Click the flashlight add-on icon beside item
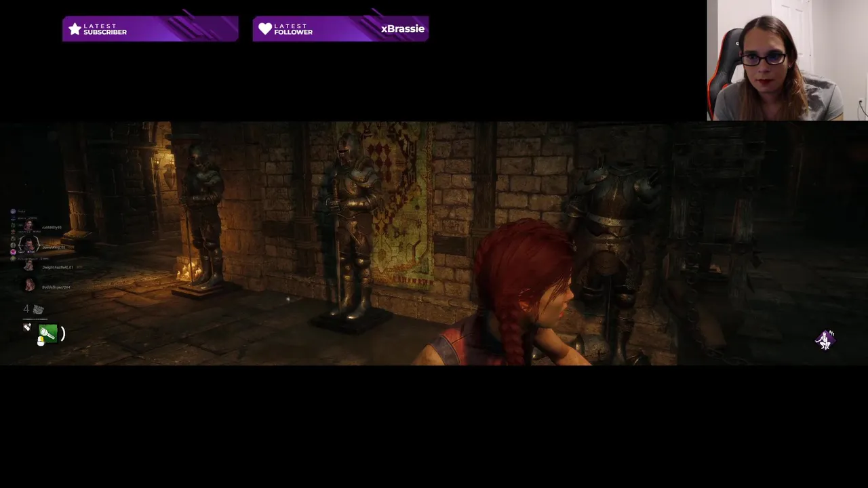 27,327
